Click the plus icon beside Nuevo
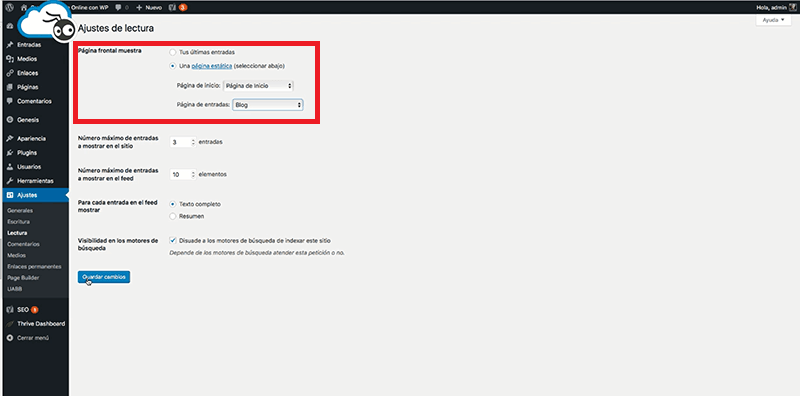The height and width of the screenshot is (396, 800). coord(139,7)
